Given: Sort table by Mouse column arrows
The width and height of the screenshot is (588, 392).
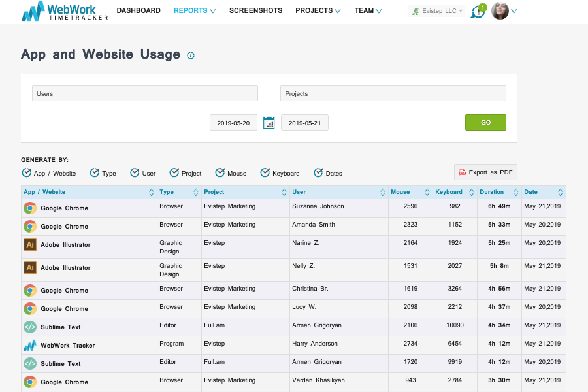Looking at the screenshot, I should [x=427, y=192].
